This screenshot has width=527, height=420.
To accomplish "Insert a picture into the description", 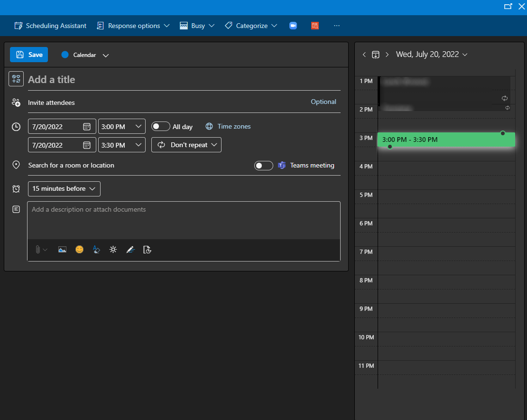I will pos(62,250).
